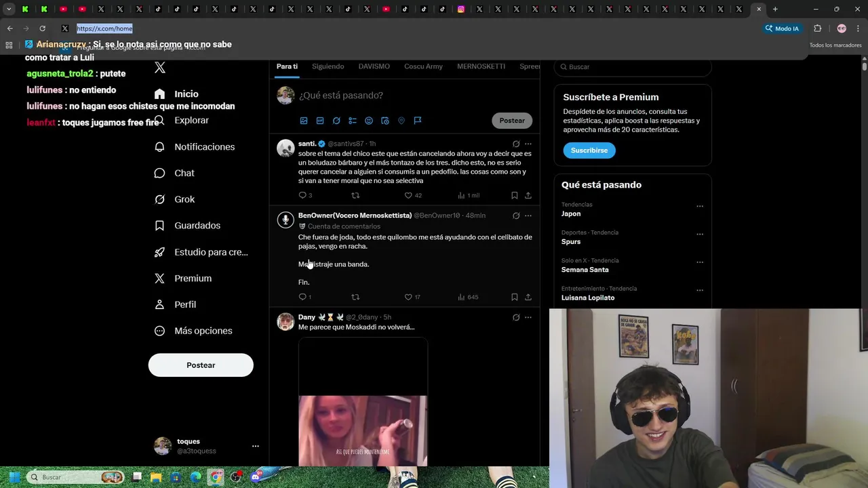Open options dots for Japon trend

[700, 206]
